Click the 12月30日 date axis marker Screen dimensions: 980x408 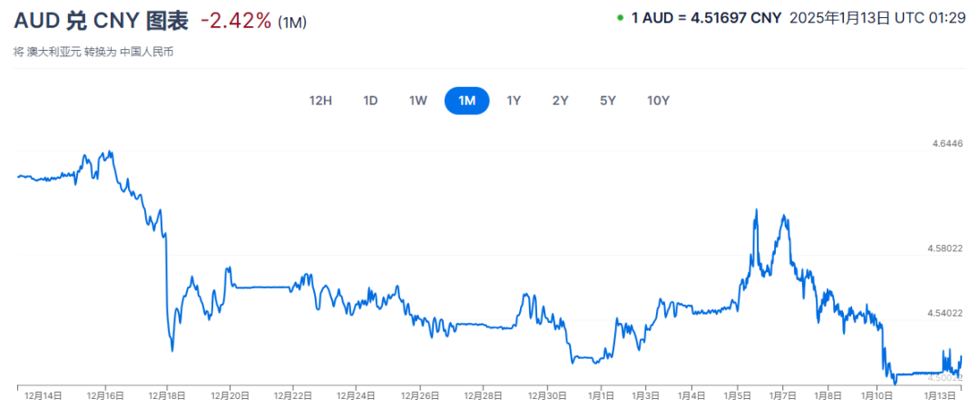click(546, 395)
